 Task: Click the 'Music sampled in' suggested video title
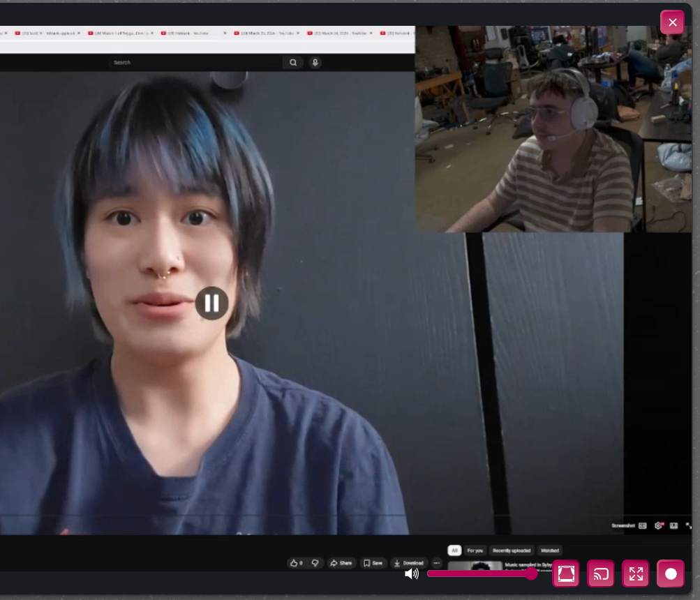(x=528, y=564)
